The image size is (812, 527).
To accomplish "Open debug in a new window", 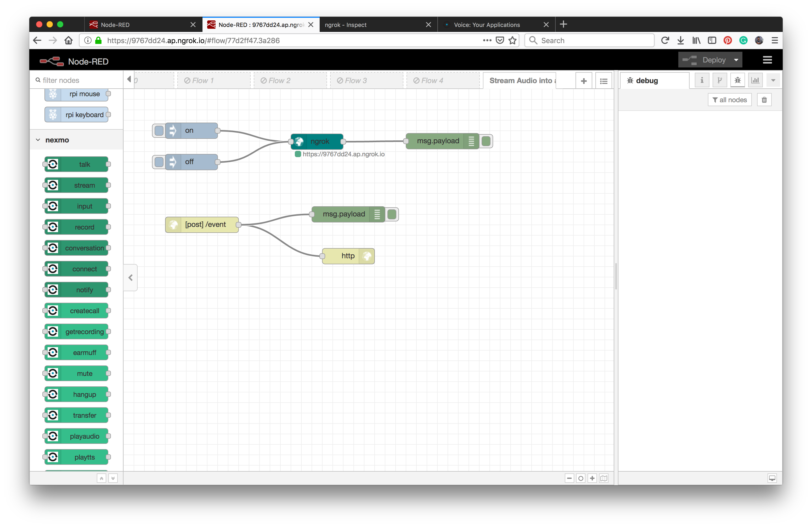I will pos(772,478).
